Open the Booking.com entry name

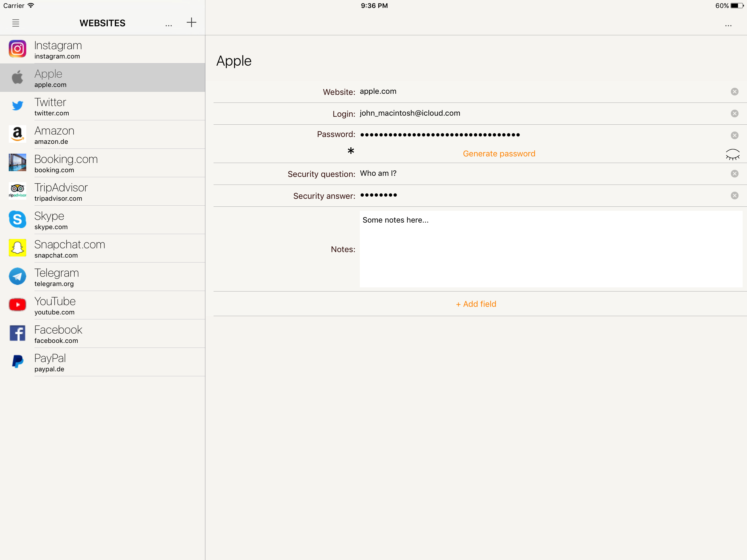(x=66, y=159)
